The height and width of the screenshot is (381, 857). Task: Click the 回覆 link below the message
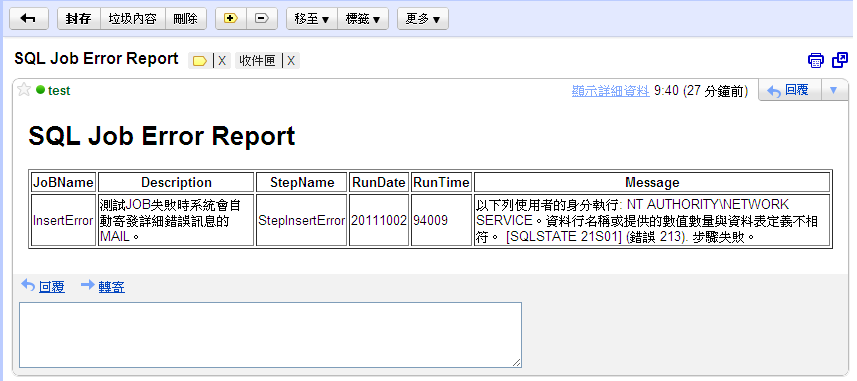51,286
